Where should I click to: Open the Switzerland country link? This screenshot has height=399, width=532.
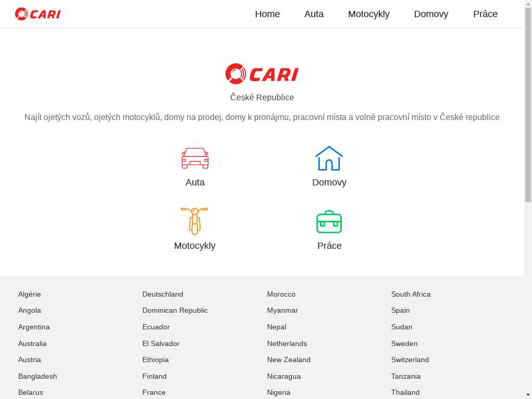point(410,360)
